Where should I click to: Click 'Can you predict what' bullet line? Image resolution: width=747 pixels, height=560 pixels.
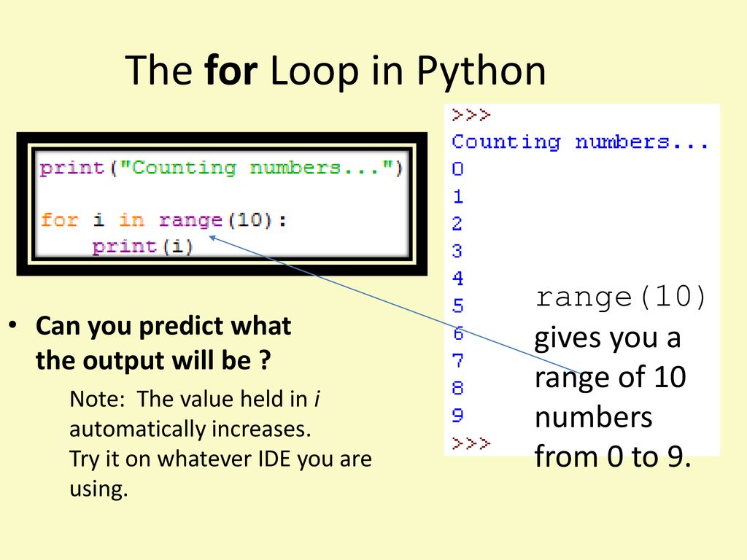[x=163, y=327]
